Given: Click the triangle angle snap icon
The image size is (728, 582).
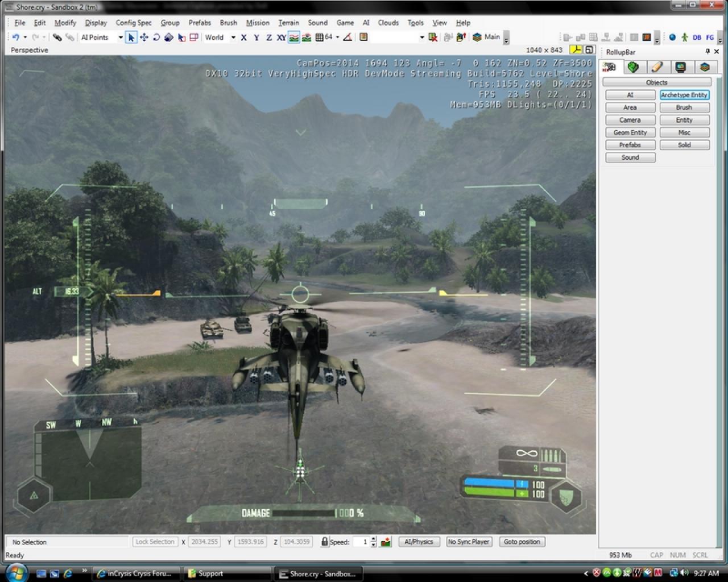Looking at the screenshot, I should click(x=347, y=38).
